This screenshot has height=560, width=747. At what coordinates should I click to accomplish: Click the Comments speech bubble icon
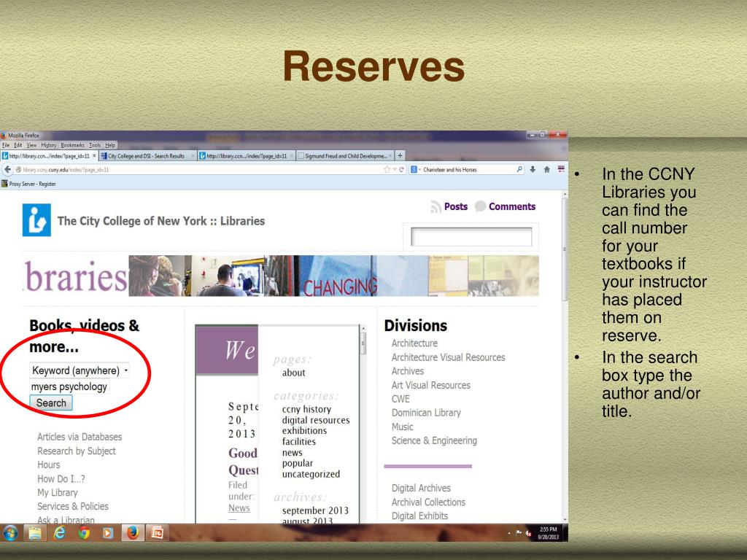click(x=480, y=206)
